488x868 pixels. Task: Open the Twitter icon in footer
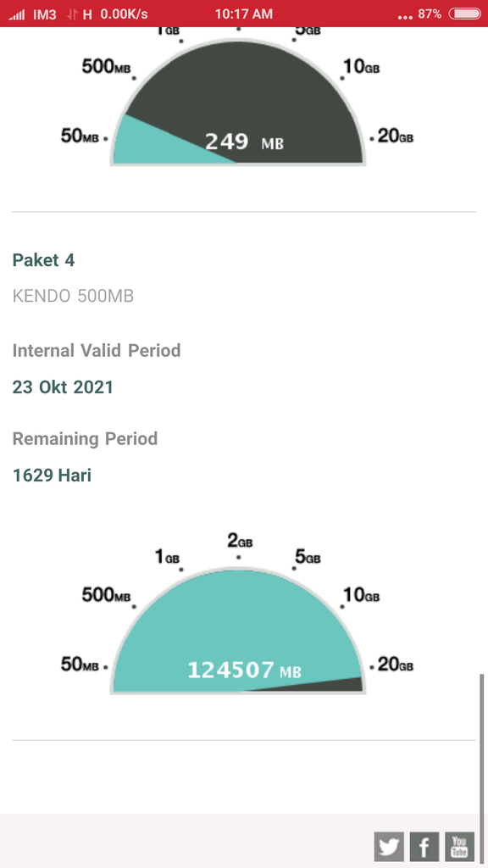coord(389,847)
